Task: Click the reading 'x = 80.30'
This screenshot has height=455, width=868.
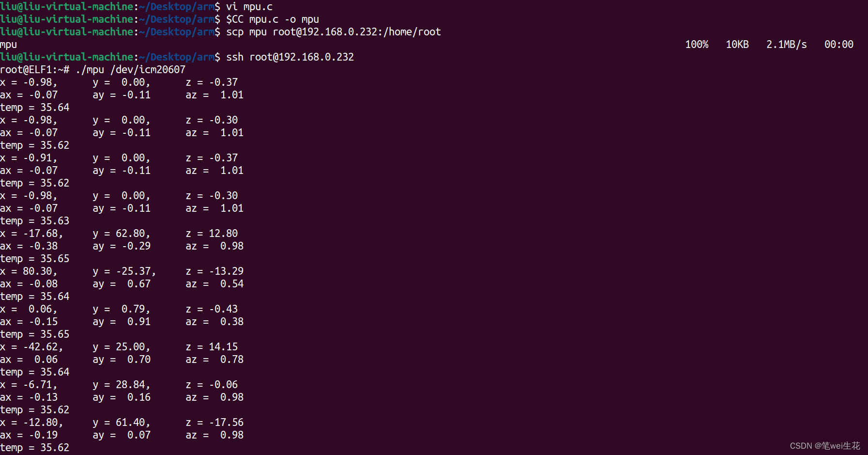Action: [27, 271]
